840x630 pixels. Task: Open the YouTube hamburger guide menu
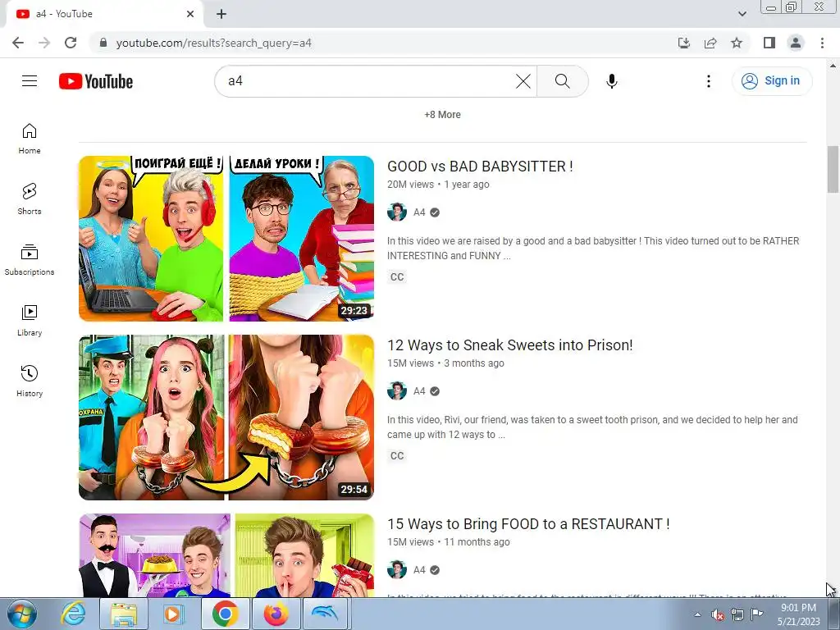pos(30,81)
